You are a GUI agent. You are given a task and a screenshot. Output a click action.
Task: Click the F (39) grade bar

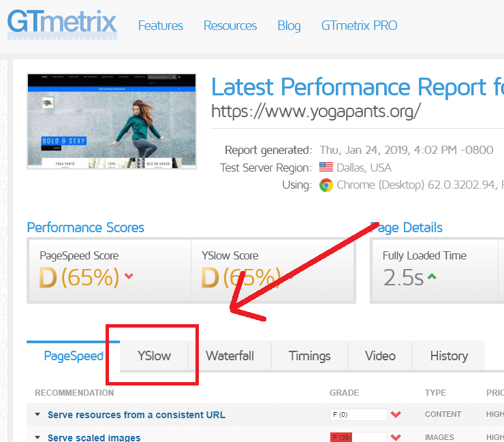tap(358, 437)
